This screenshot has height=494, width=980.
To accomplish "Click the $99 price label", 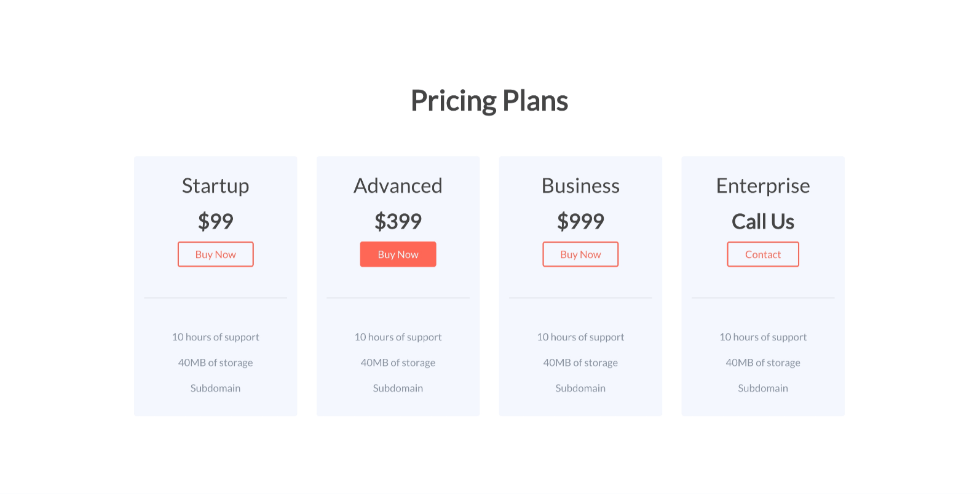I will 215,221.
